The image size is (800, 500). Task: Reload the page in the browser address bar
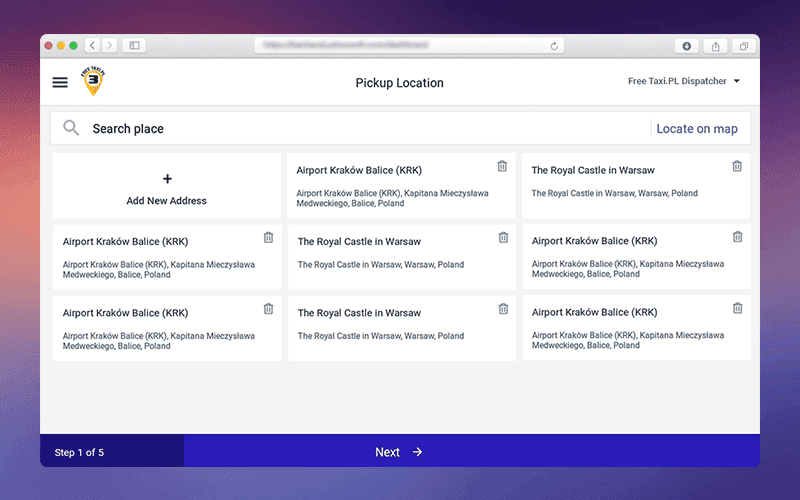click(x=554, y=46)
